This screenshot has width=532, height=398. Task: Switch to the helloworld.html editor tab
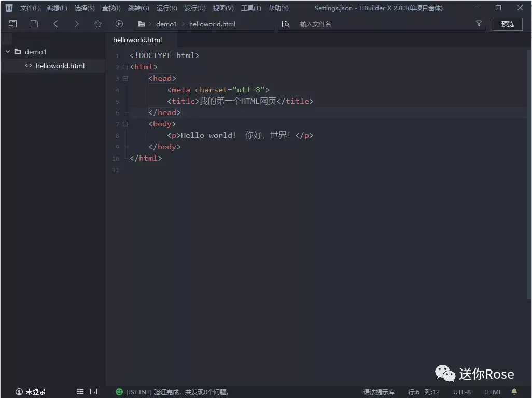[x=136, y=40]
